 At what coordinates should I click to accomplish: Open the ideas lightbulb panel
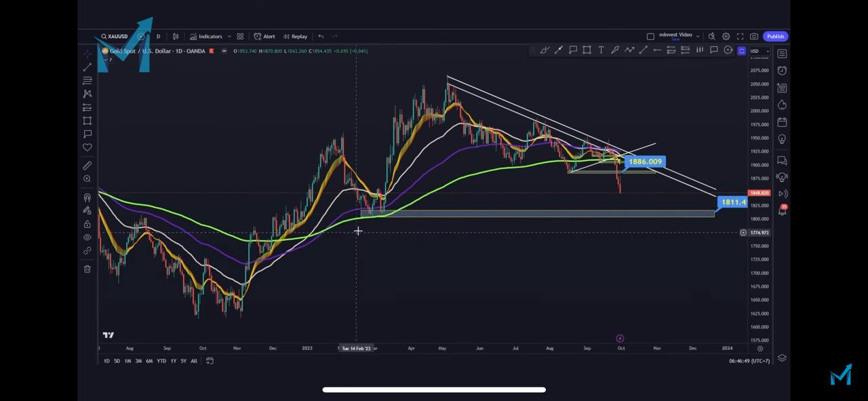tap(782, 139)
